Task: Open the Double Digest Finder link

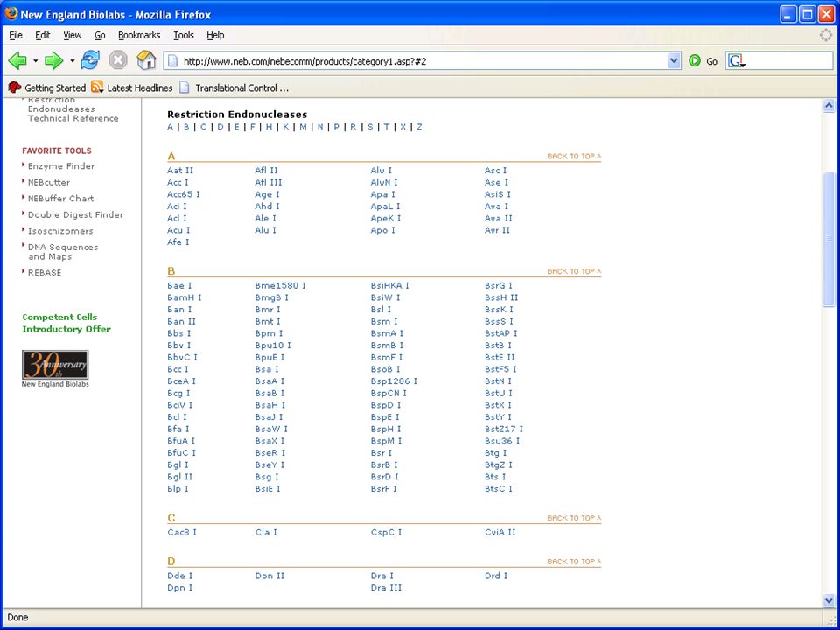Action: [x=75, y=214]
